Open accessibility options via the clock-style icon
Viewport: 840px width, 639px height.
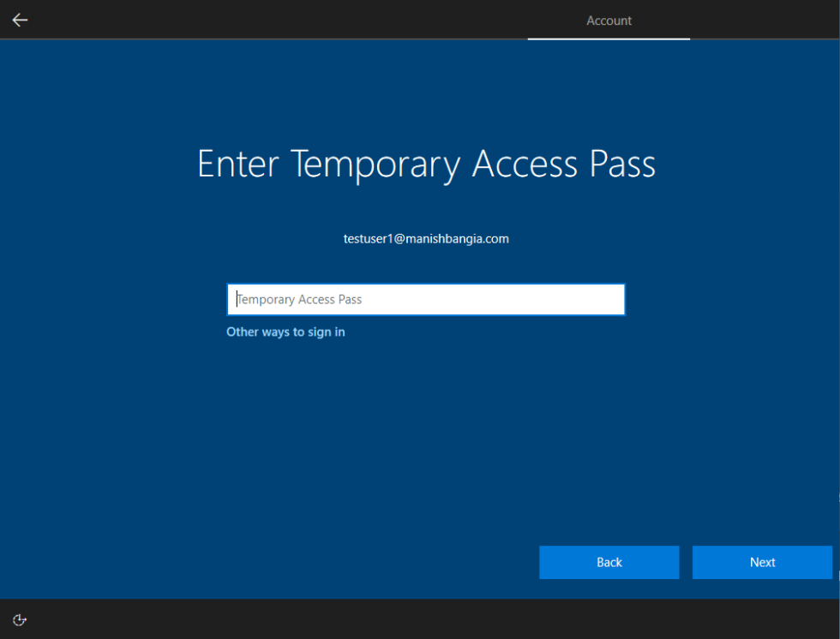coord(19,619)
